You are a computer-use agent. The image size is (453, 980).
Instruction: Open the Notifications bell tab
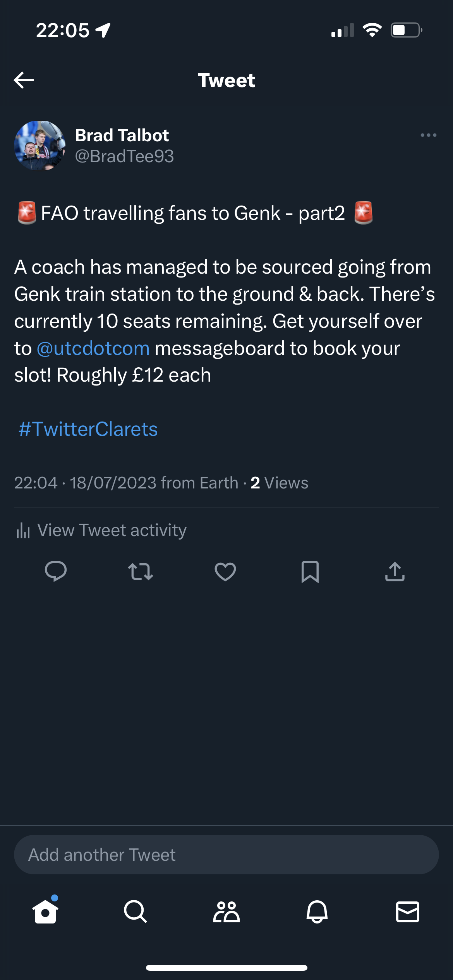pos(317,911)
